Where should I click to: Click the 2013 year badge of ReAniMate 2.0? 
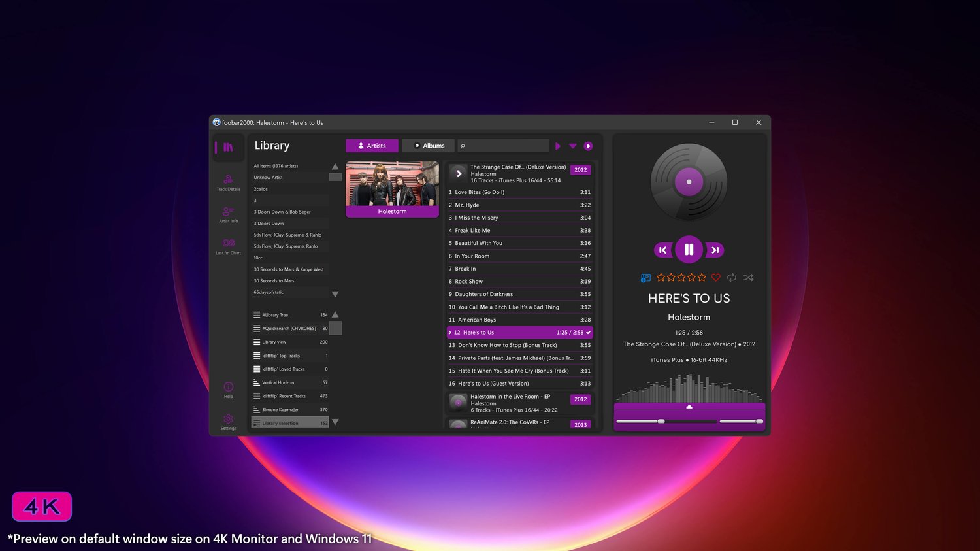(x=580, y=424)
